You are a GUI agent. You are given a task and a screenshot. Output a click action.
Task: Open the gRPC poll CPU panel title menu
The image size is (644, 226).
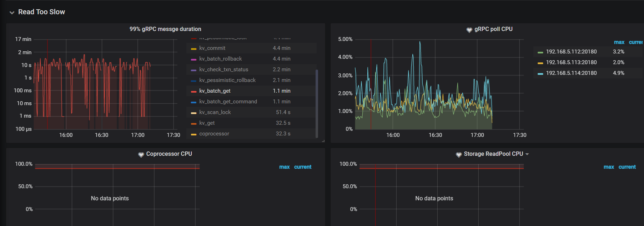(493, 29)
